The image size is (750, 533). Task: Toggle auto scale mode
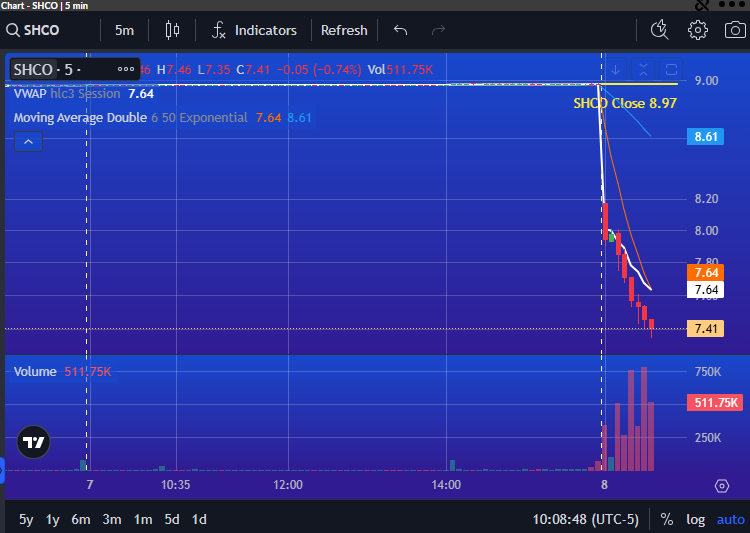point(730,520)
